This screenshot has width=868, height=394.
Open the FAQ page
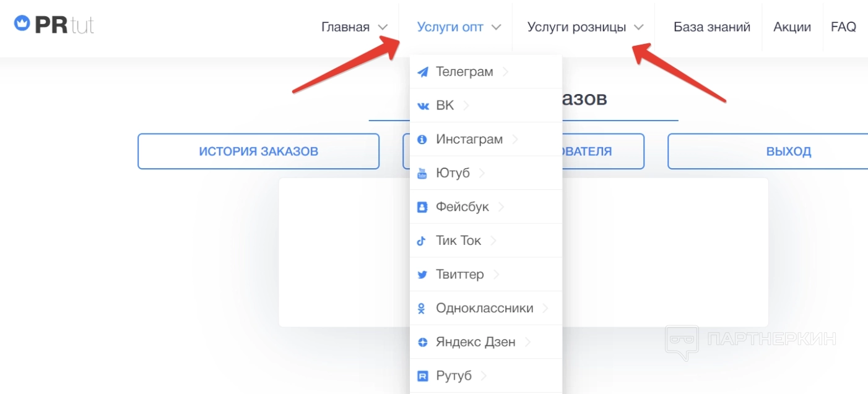843,27
